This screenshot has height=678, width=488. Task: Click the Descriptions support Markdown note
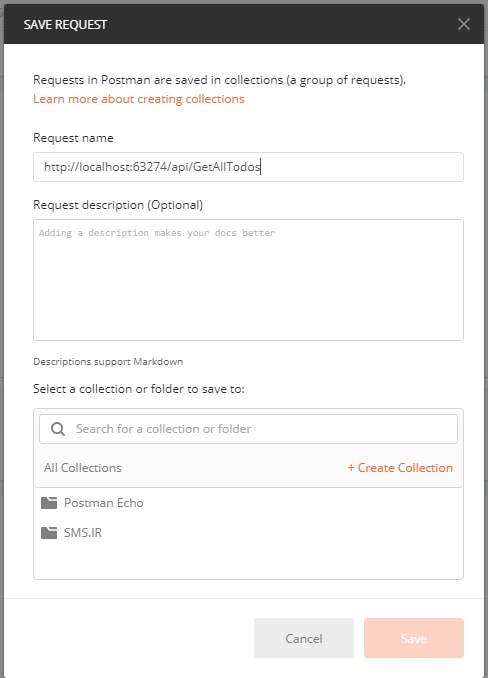108,361
